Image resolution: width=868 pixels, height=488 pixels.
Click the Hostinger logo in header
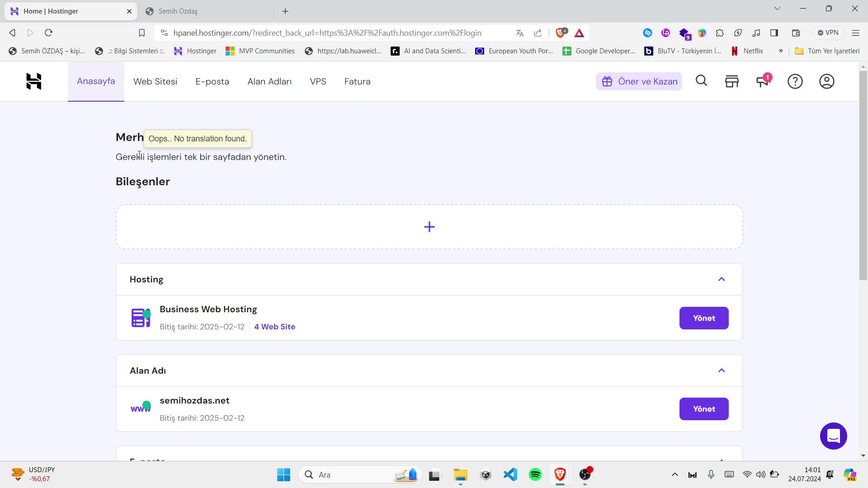(x=34, y=81)
